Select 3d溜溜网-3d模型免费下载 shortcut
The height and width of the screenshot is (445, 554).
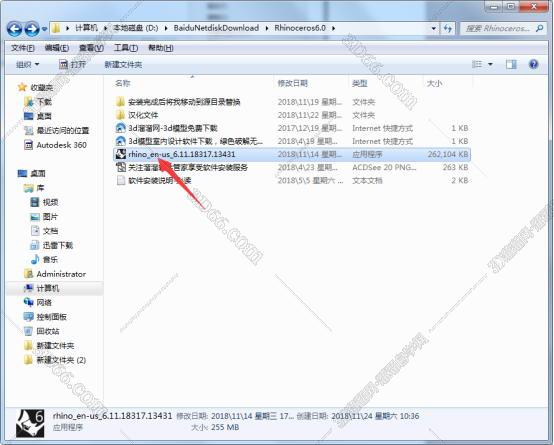pyautogui.click(x=172, y=128)
